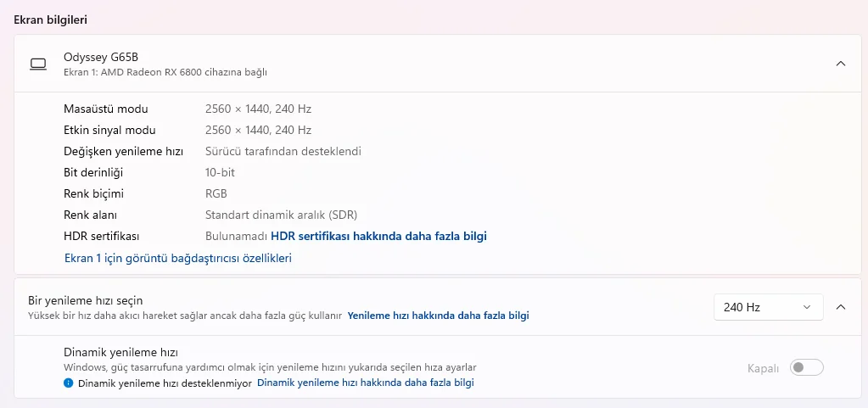
Task: Open HDR sertifikası hakkında daha fazla bilgi
Action: [378, 237]
